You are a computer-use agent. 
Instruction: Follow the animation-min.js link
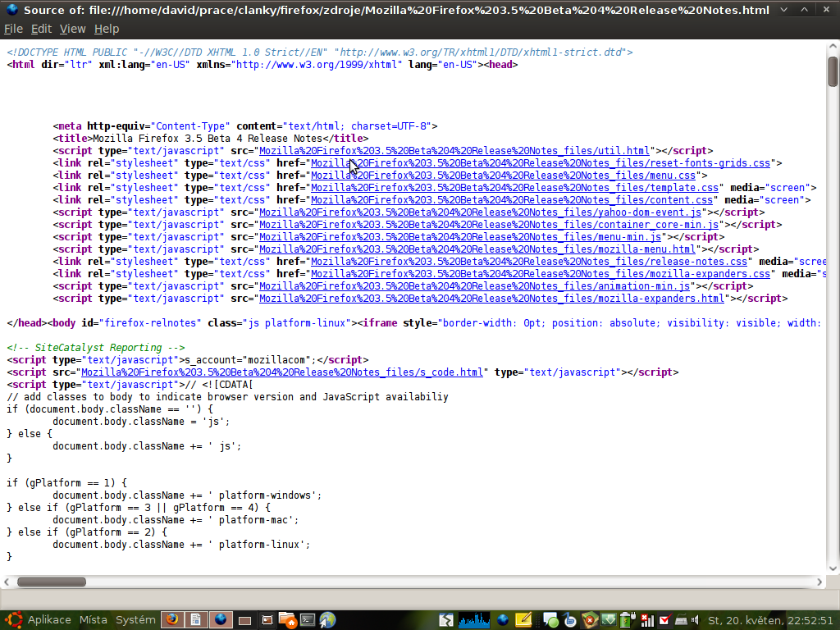475,286
